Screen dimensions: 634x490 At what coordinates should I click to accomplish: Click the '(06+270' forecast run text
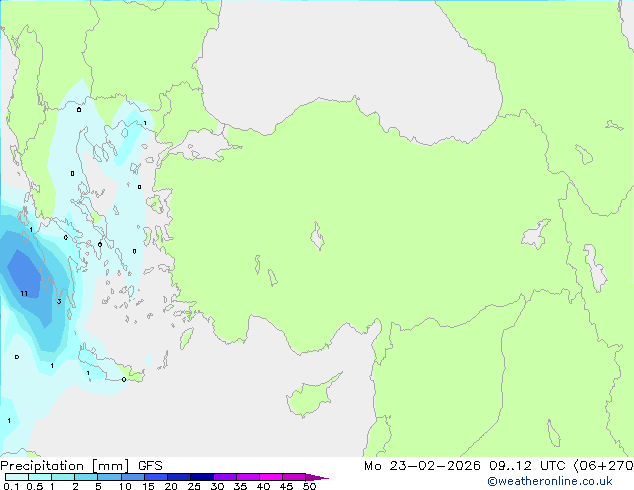point(604,466)
